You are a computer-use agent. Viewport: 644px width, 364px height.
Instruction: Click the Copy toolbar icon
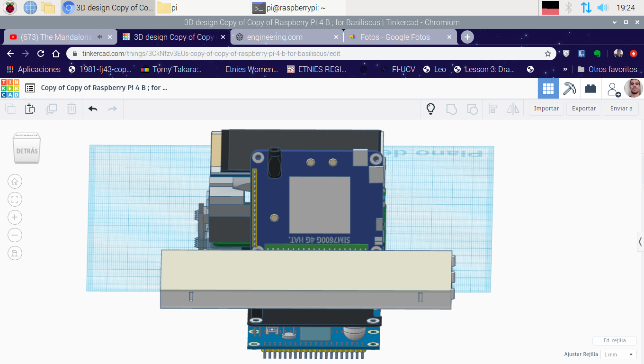coord(10,109)
